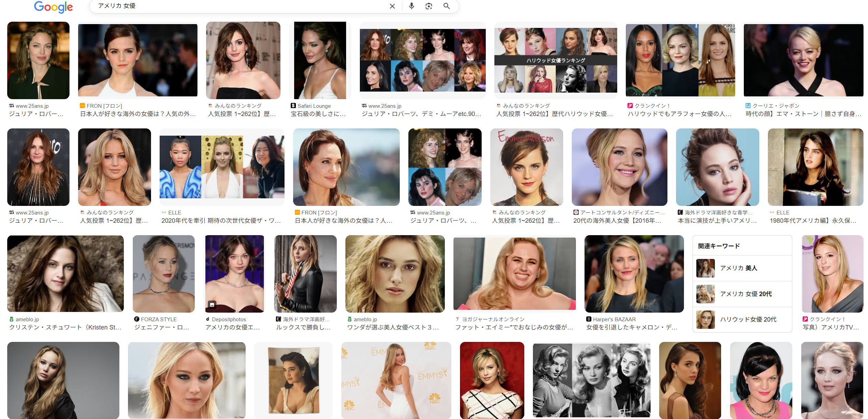Viewport: 868px width, 419px height.
Task: Select related keyword アメリカ 女優 20代
Action: [x=746, y=294]
